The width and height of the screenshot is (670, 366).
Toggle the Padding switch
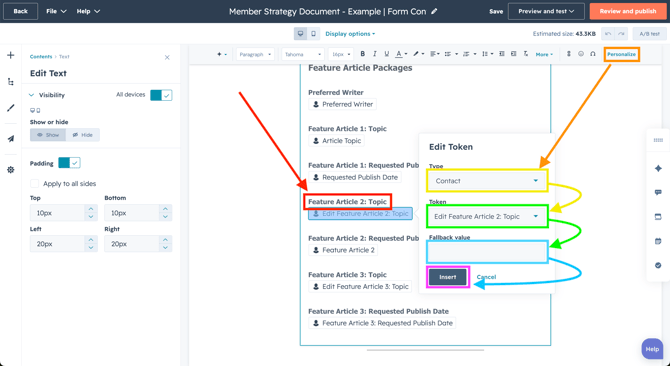click(x=69, y=163)
